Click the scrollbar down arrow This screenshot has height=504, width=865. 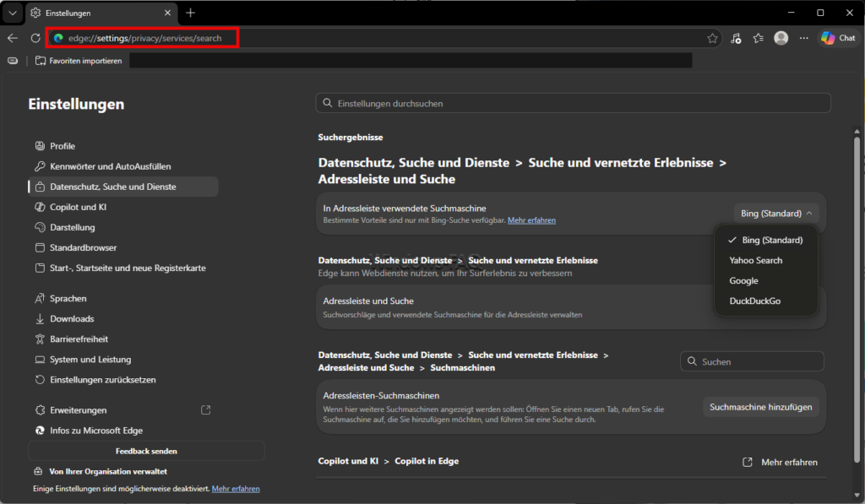coord(857,496)
